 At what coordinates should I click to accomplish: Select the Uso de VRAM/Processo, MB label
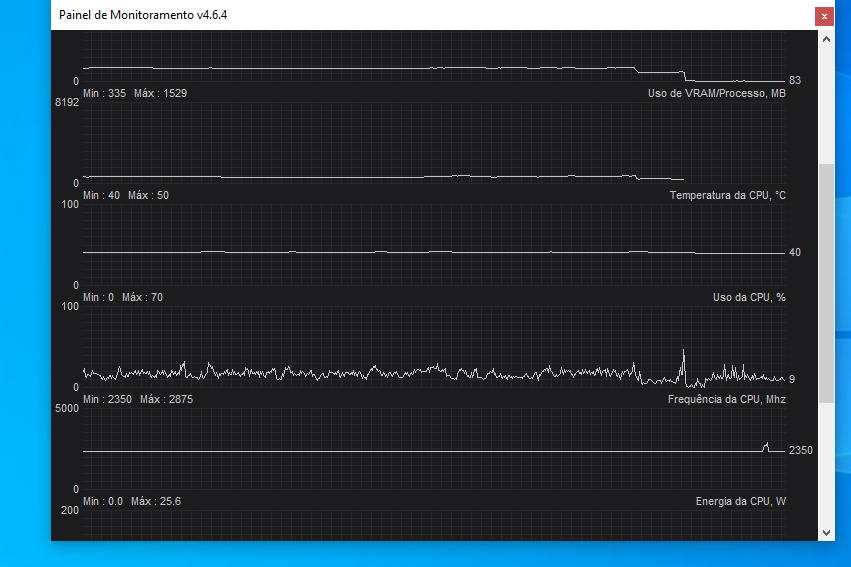pyautogui.click(x=716, y=93)
